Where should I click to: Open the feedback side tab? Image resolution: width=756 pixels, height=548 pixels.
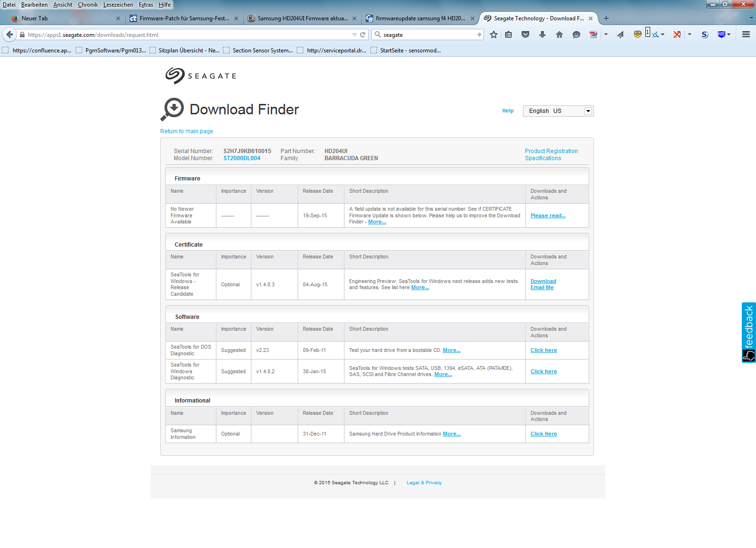click(749, 333)
